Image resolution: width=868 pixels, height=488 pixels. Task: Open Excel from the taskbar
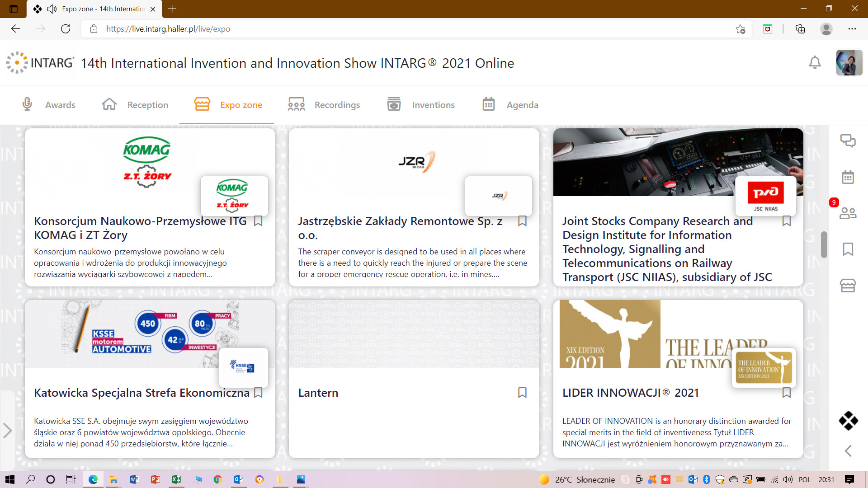click(x=176, y=479)
